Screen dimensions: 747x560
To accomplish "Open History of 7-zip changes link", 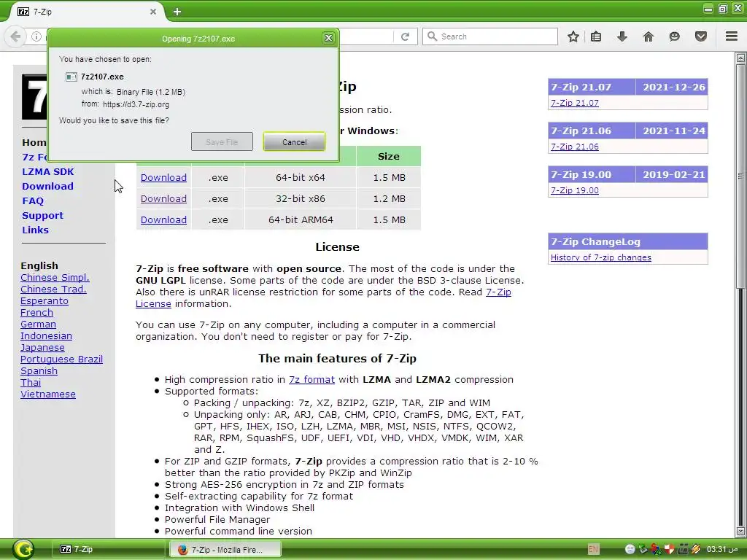I will tap(601, 257).
